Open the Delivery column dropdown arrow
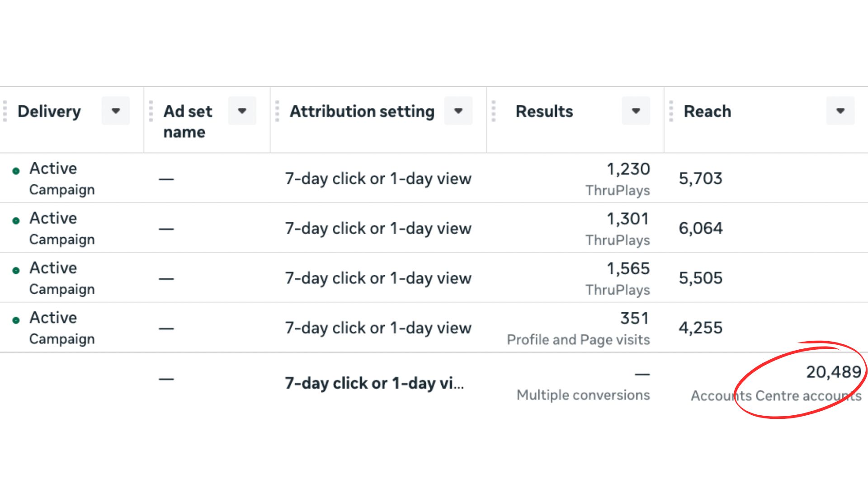The height and width of the screenshot is (488, 868). (116, 111)
